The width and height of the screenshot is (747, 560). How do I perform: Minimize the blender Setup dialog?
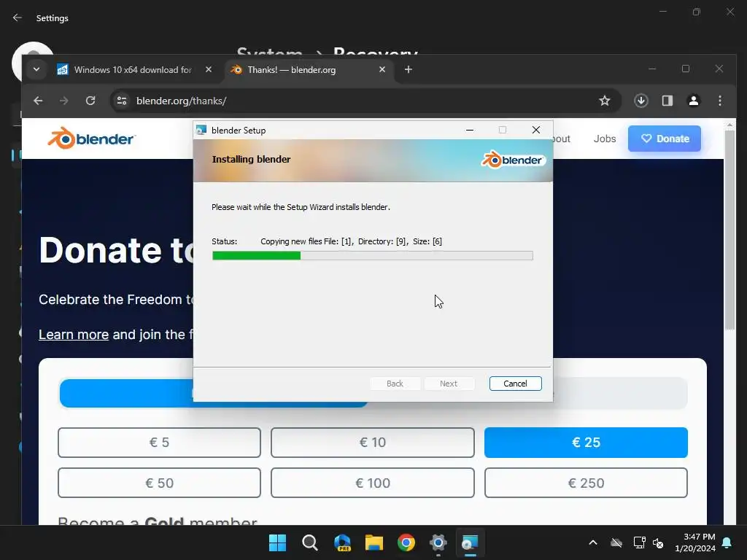tap(470, 130)
